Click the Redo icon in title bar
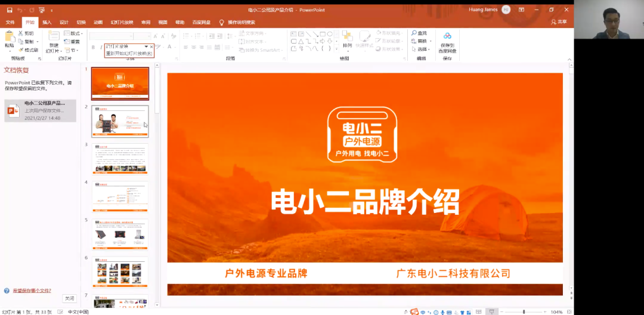644x315 pixels. [x=32, y=10]
